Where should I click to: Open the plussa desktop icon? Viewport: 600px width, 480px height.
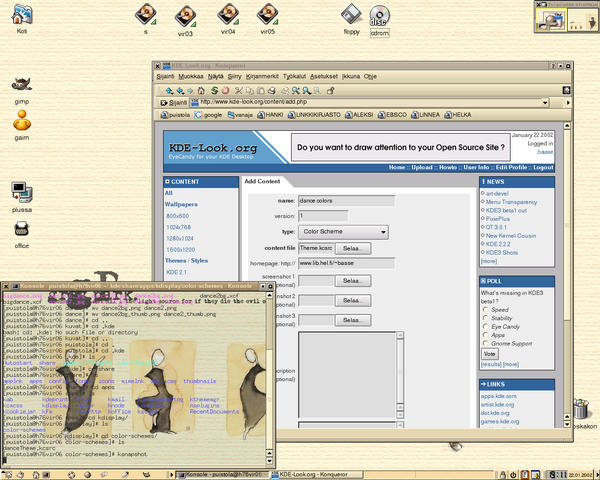(x=22, y=198)
